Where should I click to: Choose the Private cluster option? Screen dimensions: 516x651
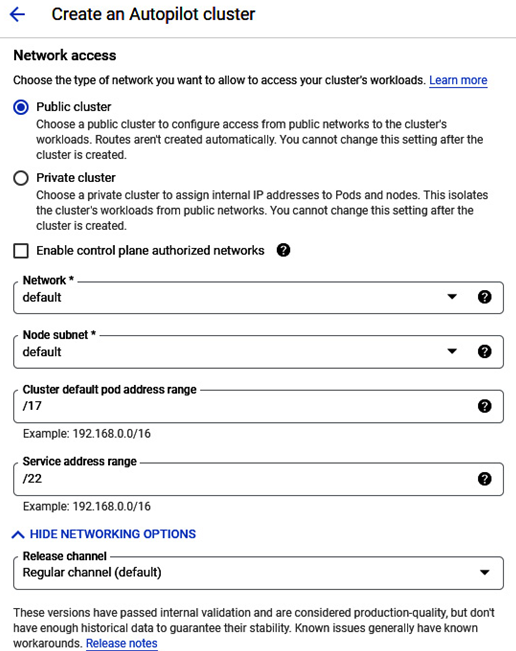[x=21, y=178]
